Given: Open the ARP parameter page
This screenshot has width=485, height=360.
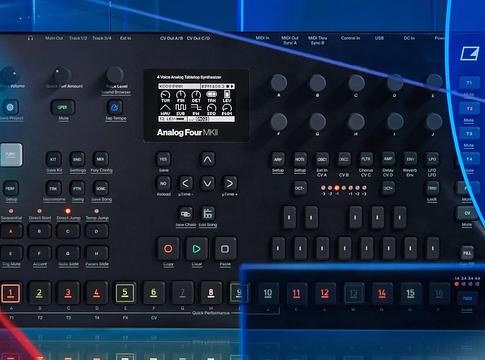Looking at the screenshot, I should pyautogui.click(x=278, y=159).
